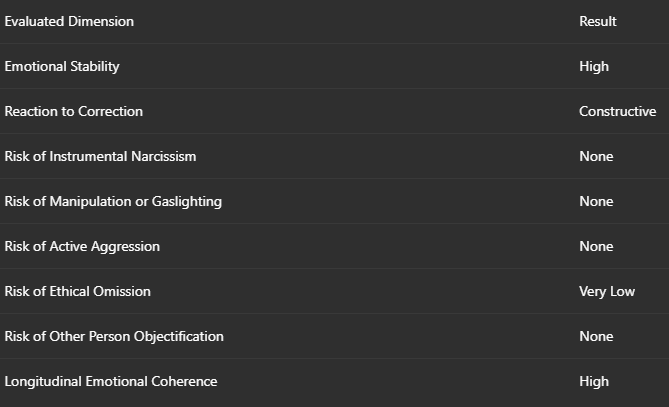Click the Very Low result value
669x407 pixels.
point(607,292)
